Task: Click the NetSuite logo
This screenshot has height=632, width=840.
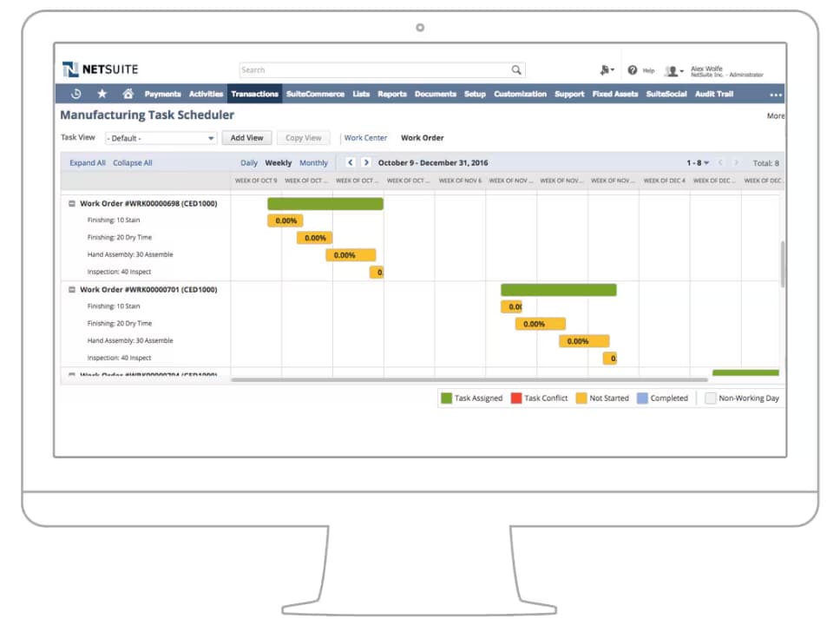Action: pyautogui.click(x=100, y=69)
